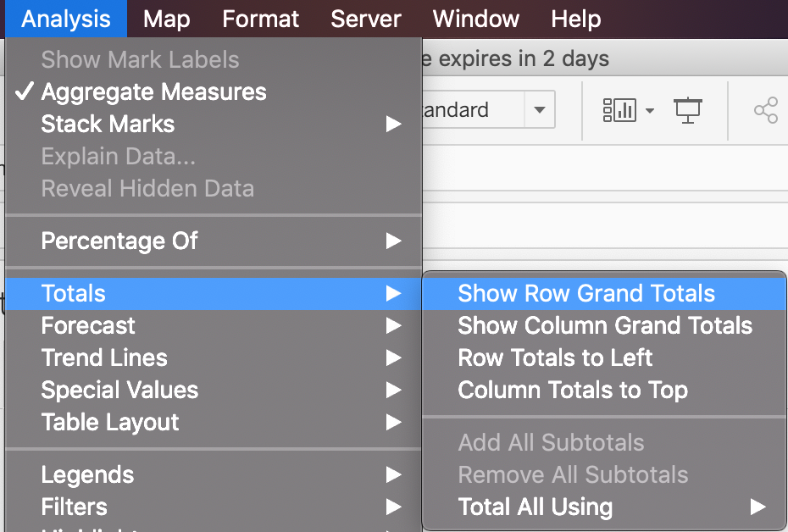Open the Legends submenu
The image size is (788, 532).
[87, 475]
